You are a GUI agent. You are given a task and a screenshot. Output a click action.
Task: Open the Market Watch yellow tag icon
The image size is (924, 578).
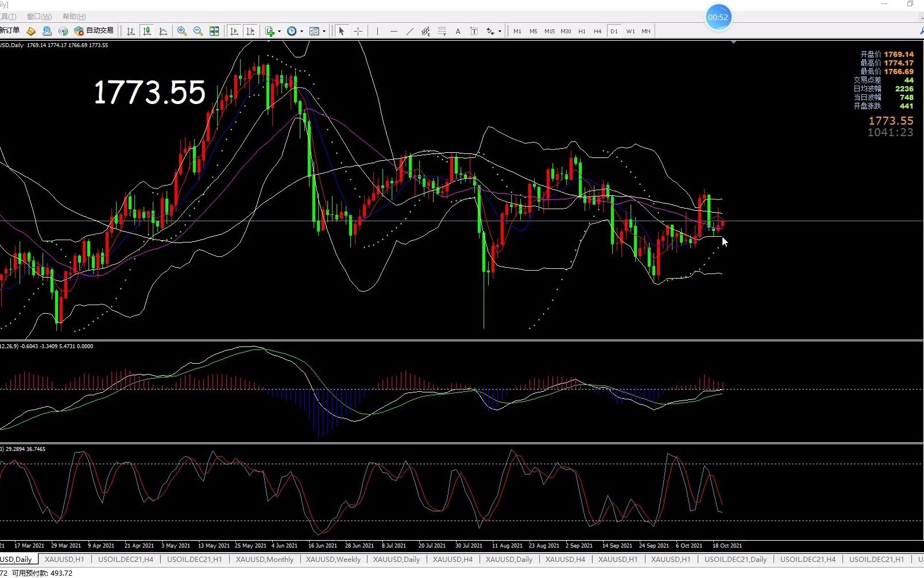(x=31, y=31)
